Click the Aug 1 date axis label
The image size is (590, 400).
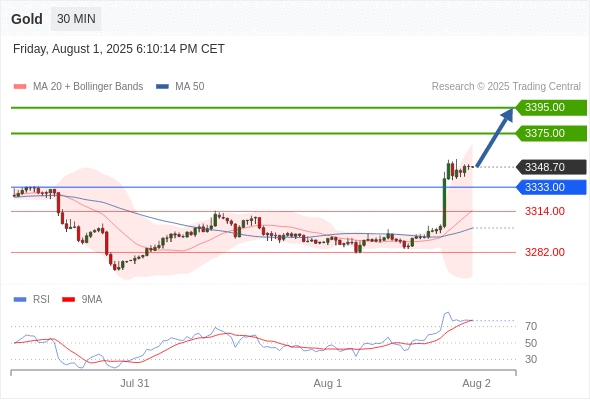tap(328, 383)
